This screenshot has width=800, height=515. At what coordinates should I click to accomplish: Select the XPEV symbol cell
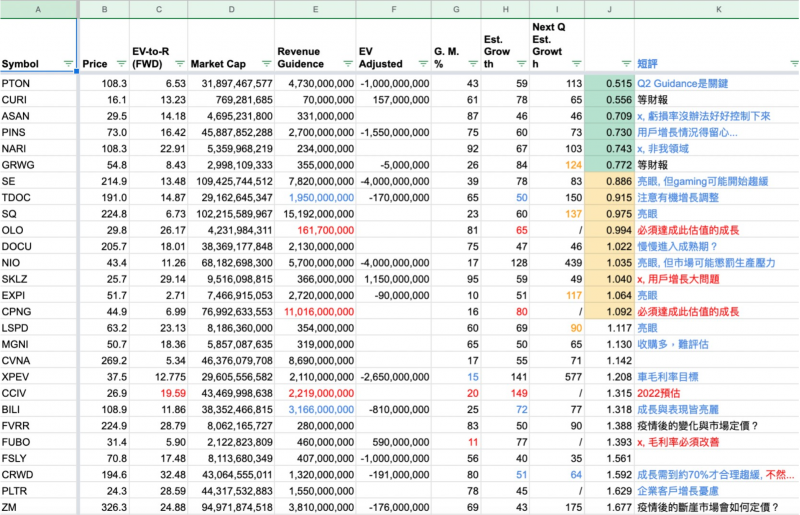(38, 377)
